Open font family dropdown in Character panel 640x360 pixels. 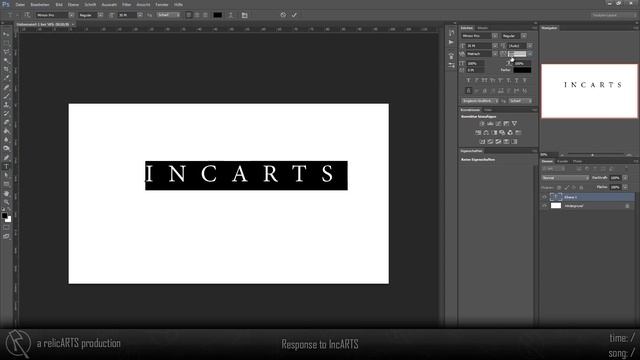[495, 36]
